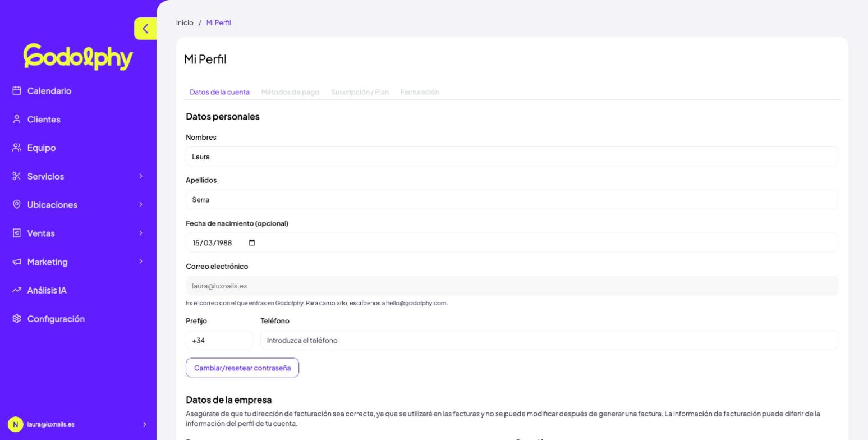Click the Godolphy logo
Image resolution: width=868 pixels, height=440 pixels.
pos(78,57)
